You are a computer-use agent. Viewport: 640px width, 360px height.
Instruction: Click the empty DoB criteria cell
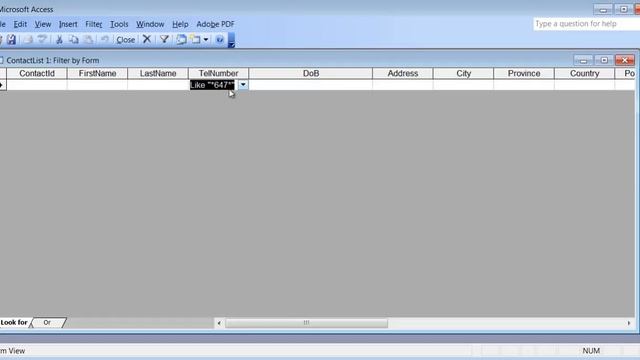pos(311,85)
